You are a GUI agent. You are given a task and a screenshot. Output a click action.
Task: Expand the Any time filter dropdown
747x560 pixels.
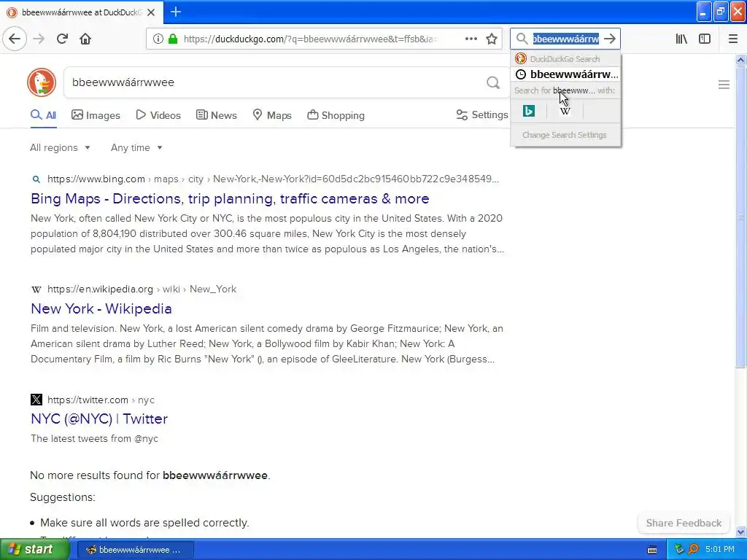pos(136,147)
